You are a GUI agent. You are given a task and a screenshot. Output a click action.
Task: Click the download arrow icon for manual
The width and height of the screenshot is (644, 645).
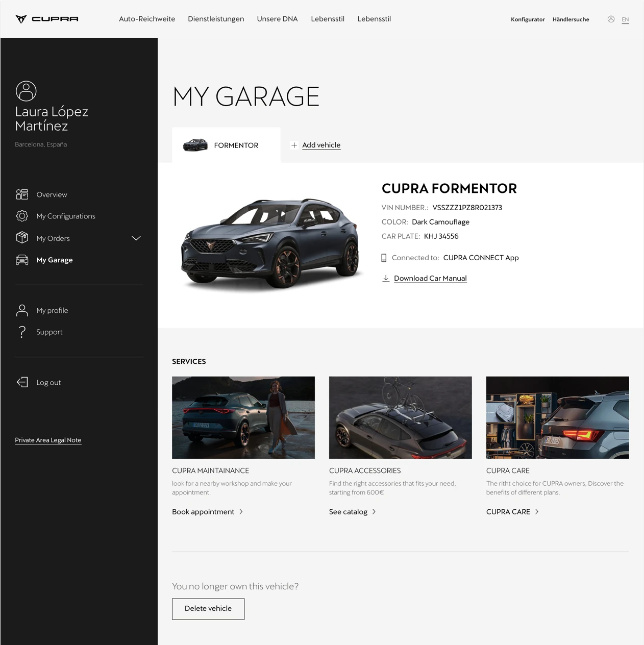coord(386,278)
